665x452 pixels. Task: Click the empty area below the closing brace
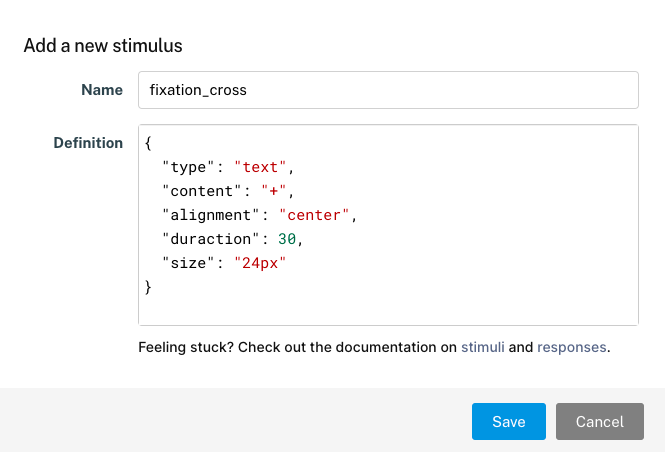(x=388, y=310)
